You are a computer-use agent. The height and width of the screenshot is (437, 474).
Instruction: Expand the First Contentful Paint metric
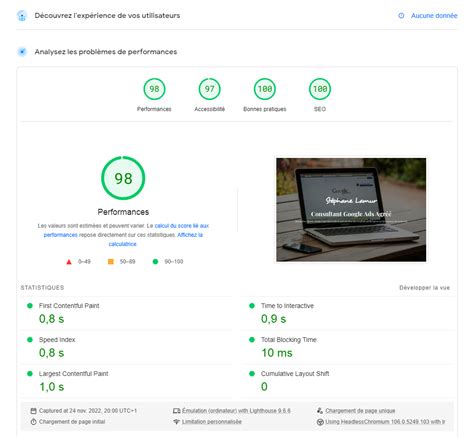126,313
